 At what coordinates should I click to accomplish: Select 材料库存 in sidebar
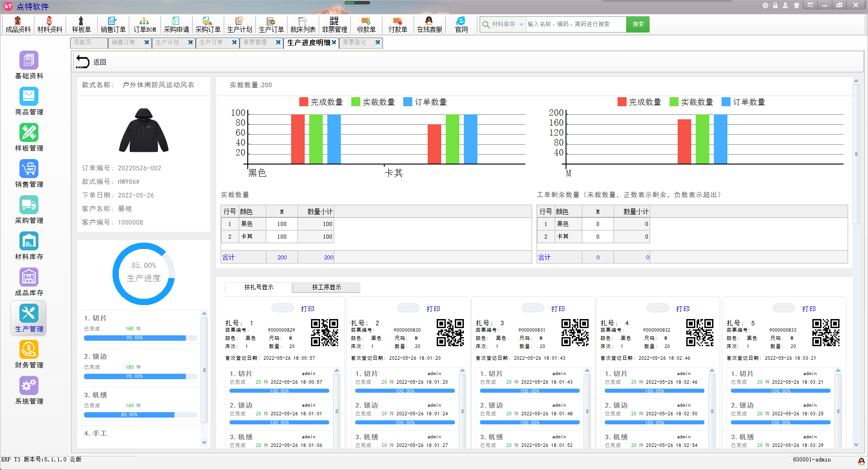[29, 246]
